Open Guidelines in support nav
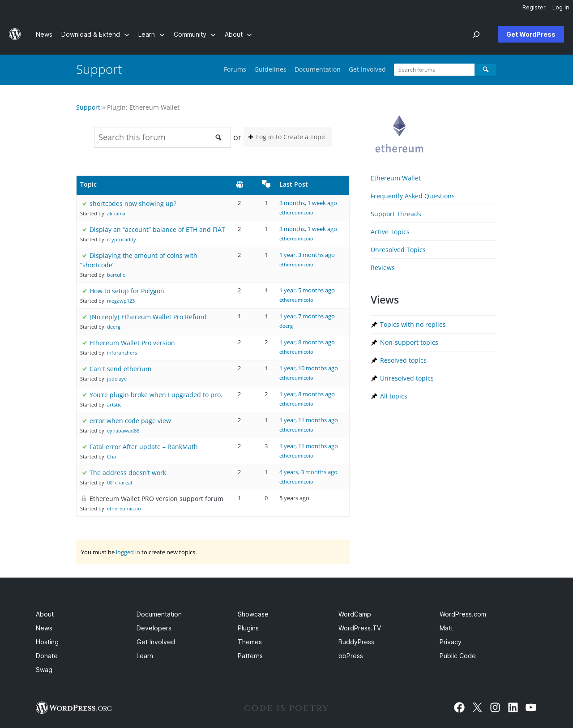The image size is (573, 728). point(270,69)
